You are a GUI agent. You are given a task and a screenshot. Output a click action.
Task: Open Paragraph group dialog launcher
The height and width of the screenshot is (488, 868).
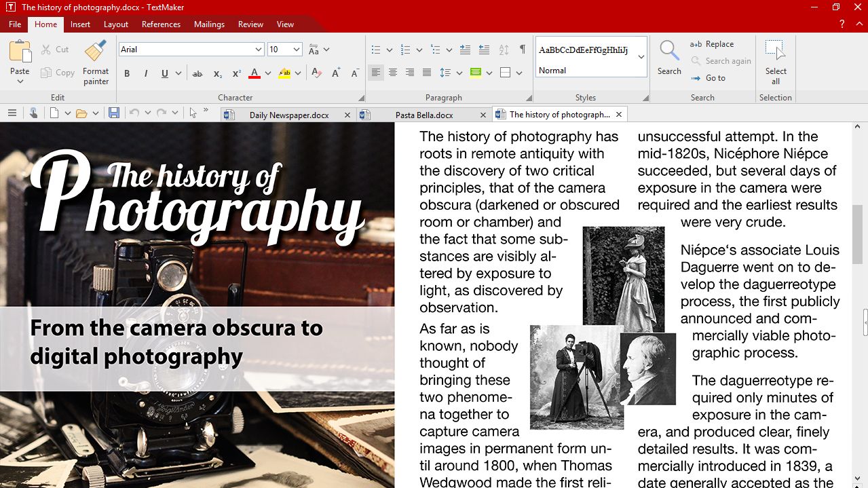tap(529, 98)
